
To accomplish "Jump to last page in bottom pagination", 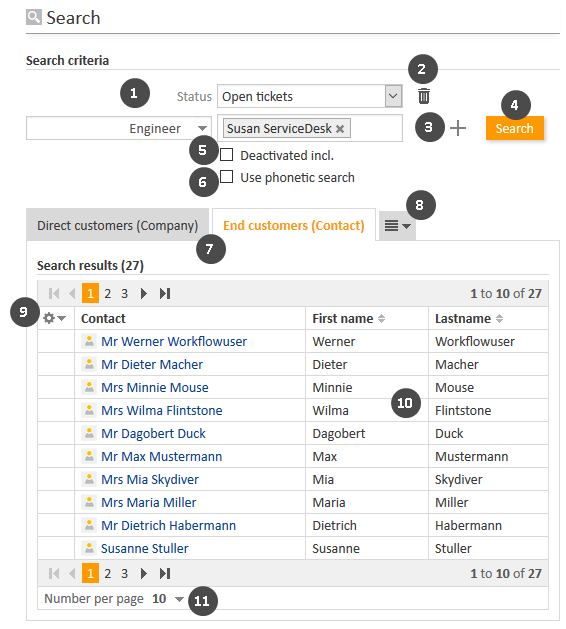I will pyautogui.click(x=165, y=574).
